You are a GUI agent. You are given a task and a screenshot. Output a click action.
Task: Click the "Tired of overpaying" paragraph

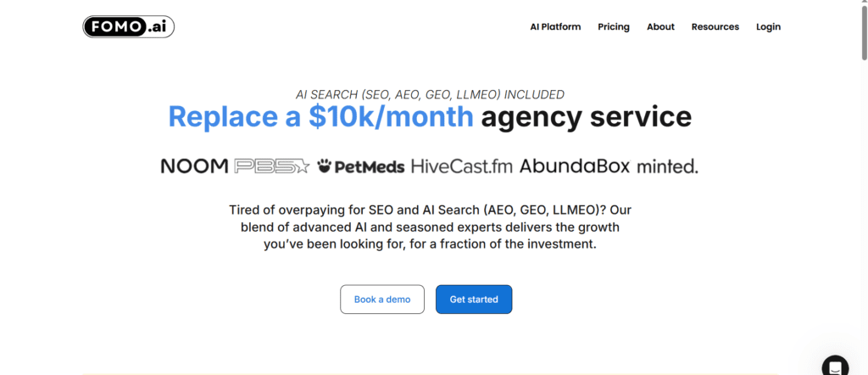click(x=431, y=227)
